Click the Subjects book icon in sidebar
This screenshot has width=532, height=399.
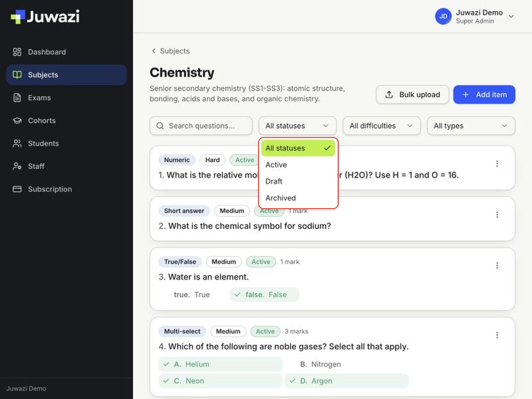[x=17, y=74]
